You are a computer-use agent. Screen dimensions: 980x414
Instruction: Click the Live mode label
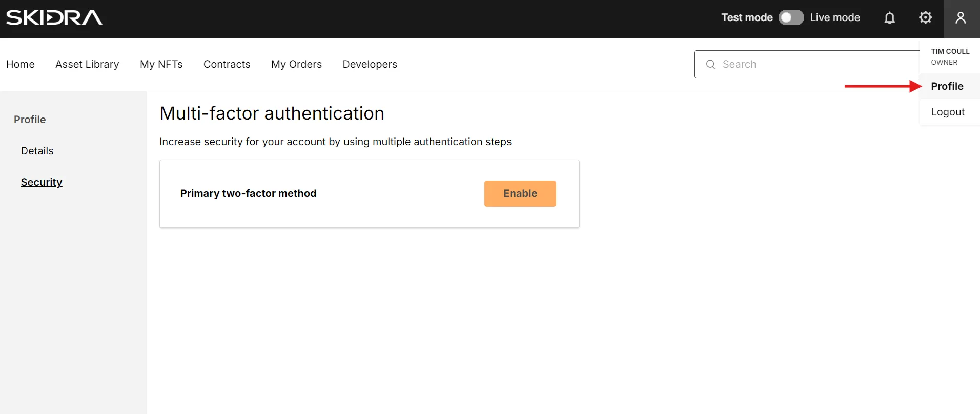click(835, 17)
